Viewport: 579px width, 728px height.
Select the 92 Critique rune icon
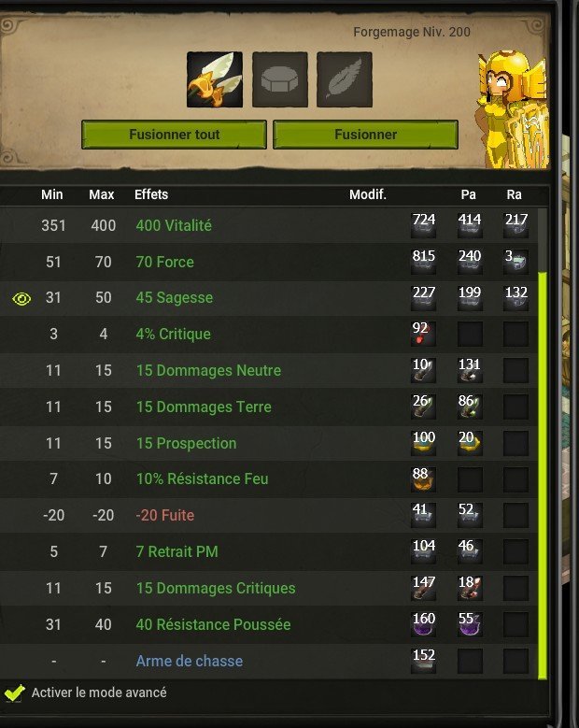(423, 334)
